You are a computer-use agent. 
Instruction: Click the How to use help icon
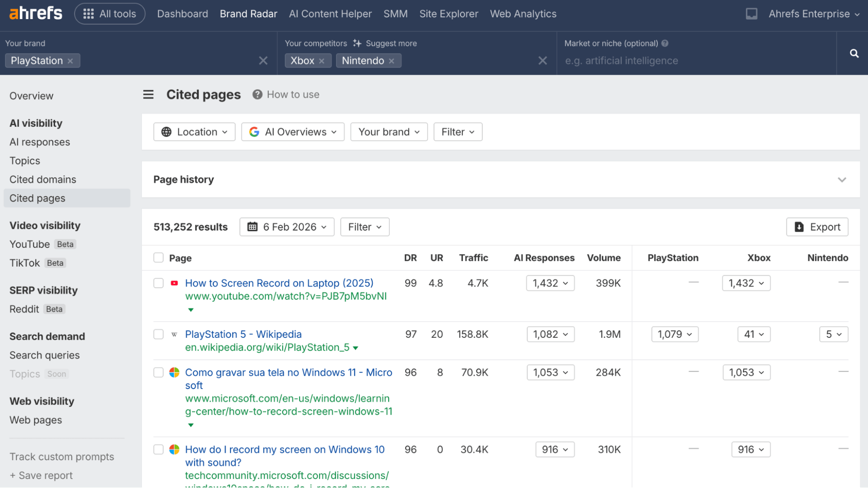257,95
